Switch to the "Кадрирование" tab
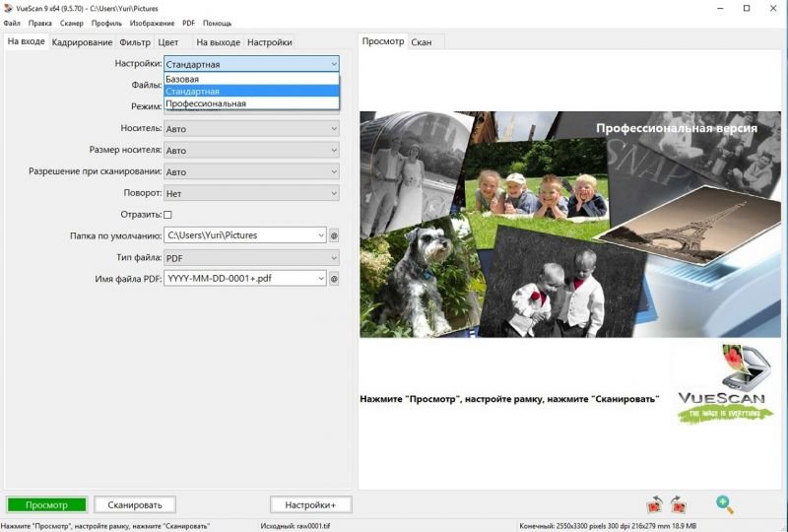 (x=82, y=42)
